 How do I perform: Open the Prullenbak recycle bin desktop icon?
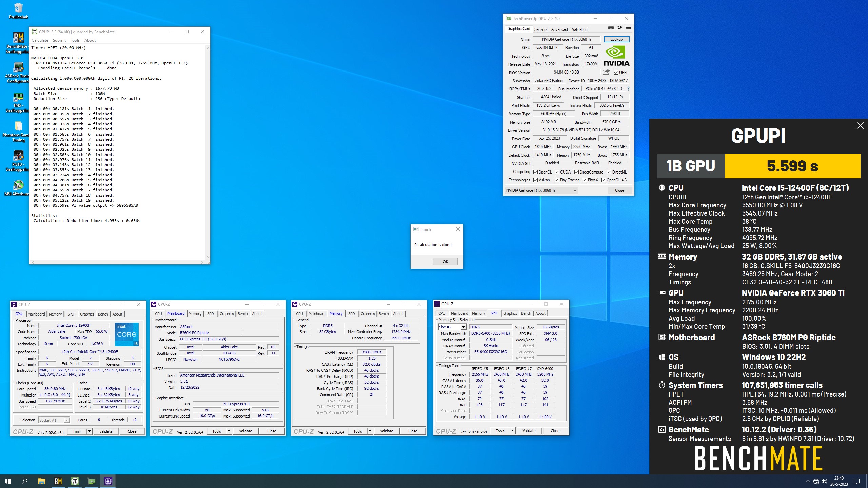(18, 11)
